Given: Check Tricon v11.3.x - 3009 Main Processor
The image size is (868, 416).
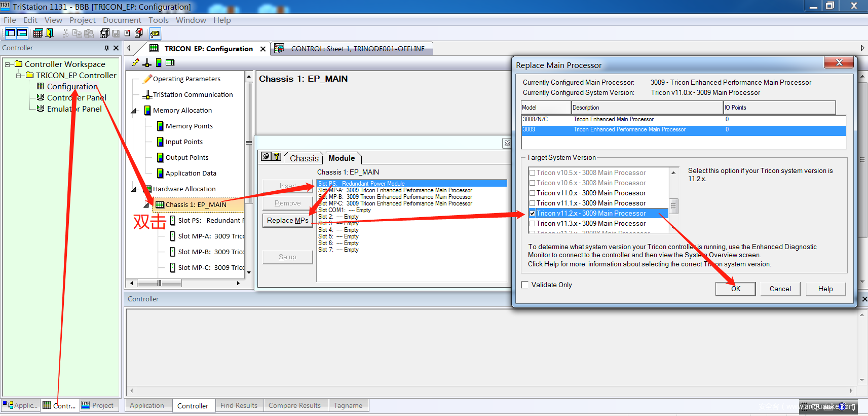Looking at the screenshot, I should (532, 223).
